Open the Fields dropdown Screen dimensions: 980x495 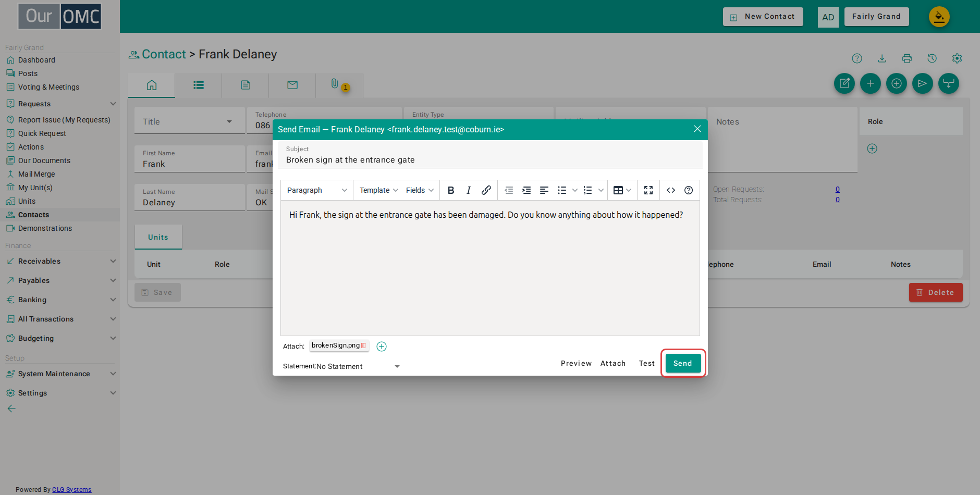tap(420, 190)
